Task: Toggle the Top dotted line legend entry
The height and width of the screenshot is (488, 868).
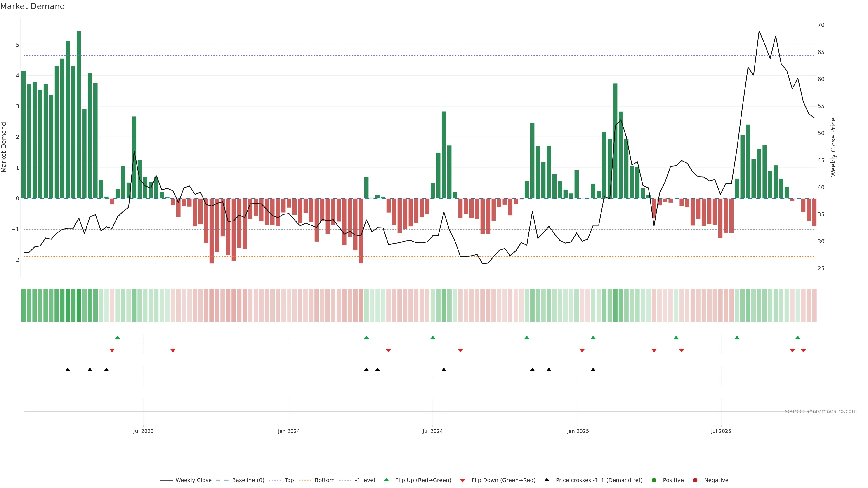Action: click(x=289, y=480)
